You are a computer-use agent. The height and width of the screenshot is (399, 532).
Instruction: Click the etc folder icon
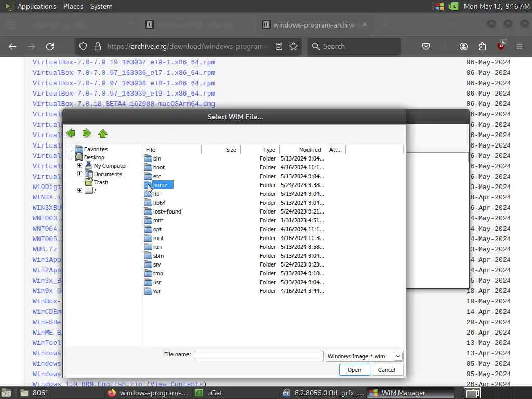(148, 176)
